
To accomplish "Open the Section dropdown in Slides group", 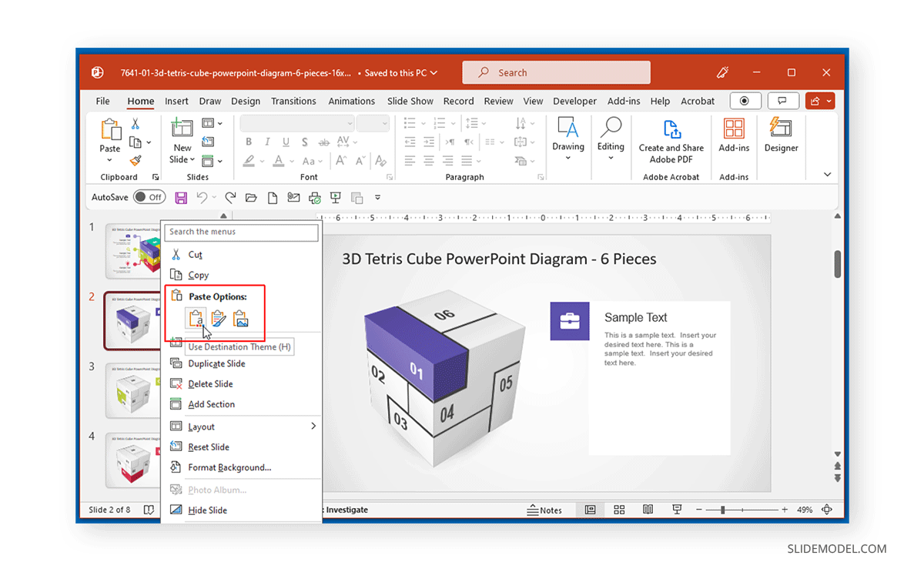I will tap(212, 161).
